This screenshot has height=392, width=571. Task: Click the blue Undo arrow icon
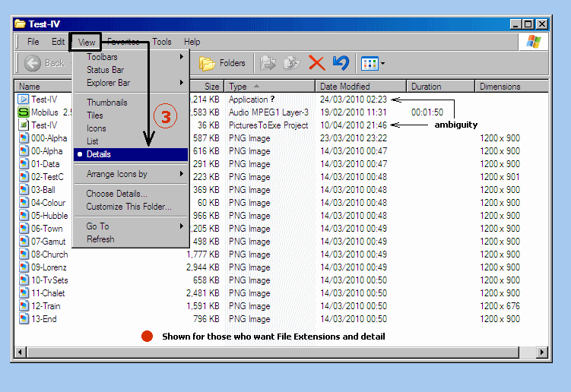pyautogui.click(x=341, y=63)
